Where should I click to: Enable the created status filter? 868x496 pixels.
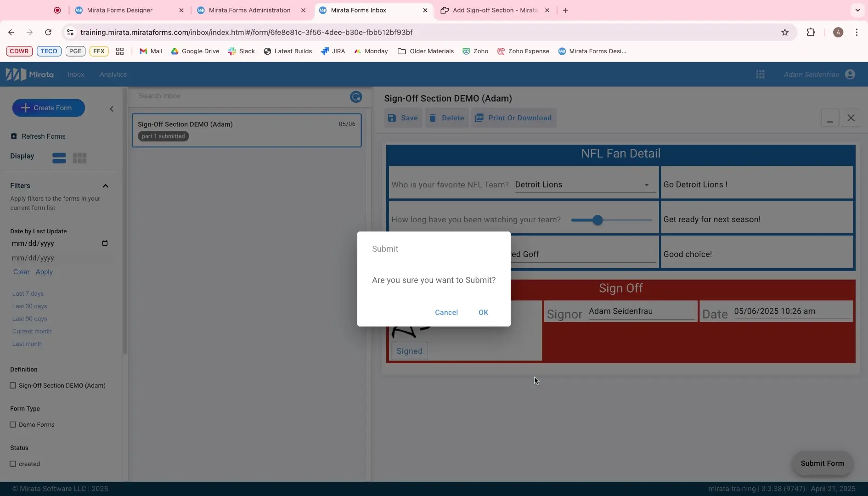13,464
